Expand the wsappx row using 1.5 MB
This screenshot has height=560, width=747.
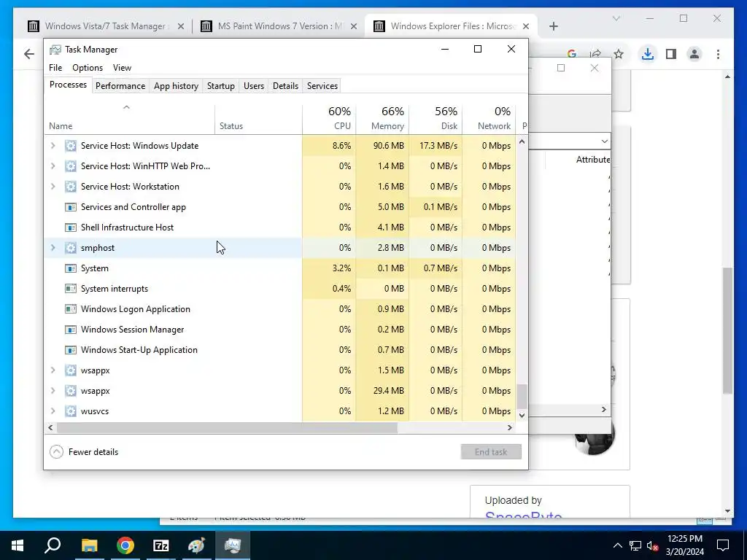click(53, 370)
